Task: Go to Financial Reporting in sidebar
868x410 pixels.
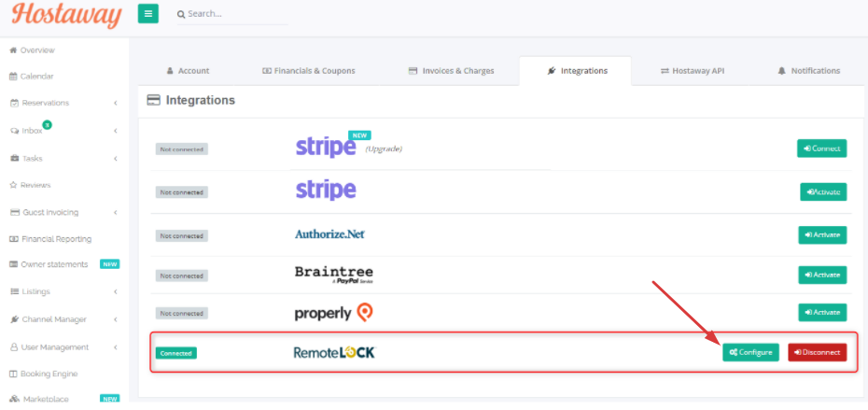Action: [50, 239]
